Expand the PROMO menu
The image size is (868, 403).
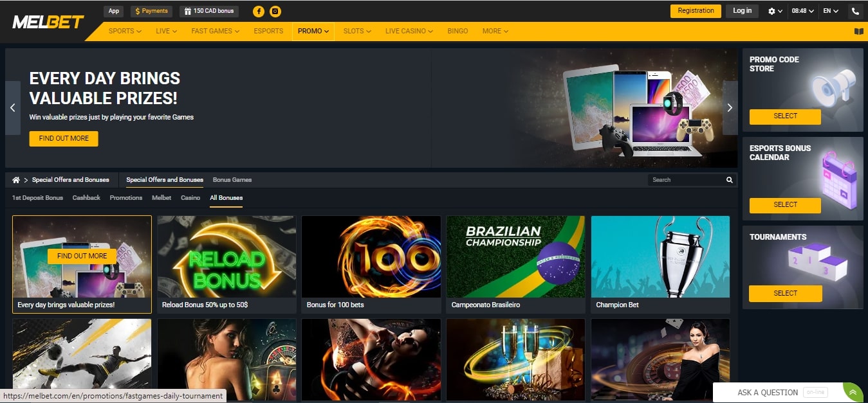313,31
